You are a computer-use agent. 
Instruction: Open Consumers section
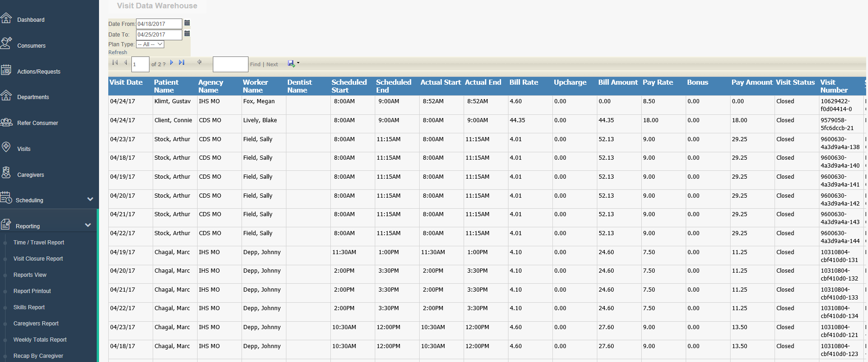point(31,46)
